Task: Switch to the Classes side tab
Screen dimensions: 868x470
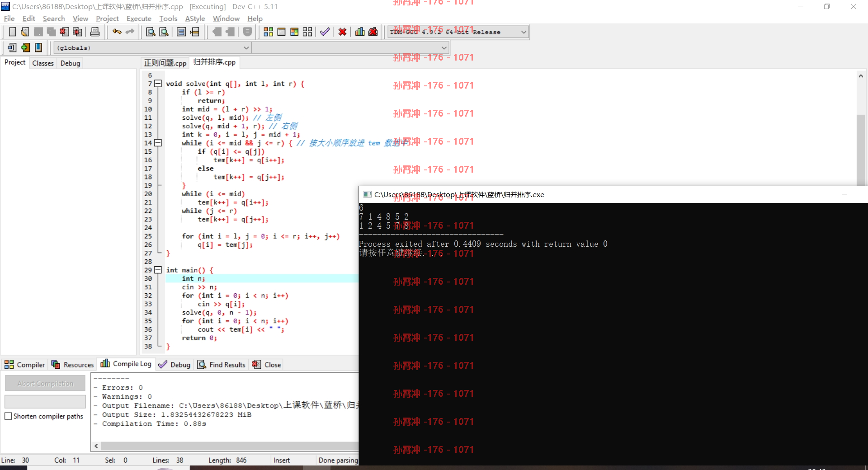Action: (43, 63)
